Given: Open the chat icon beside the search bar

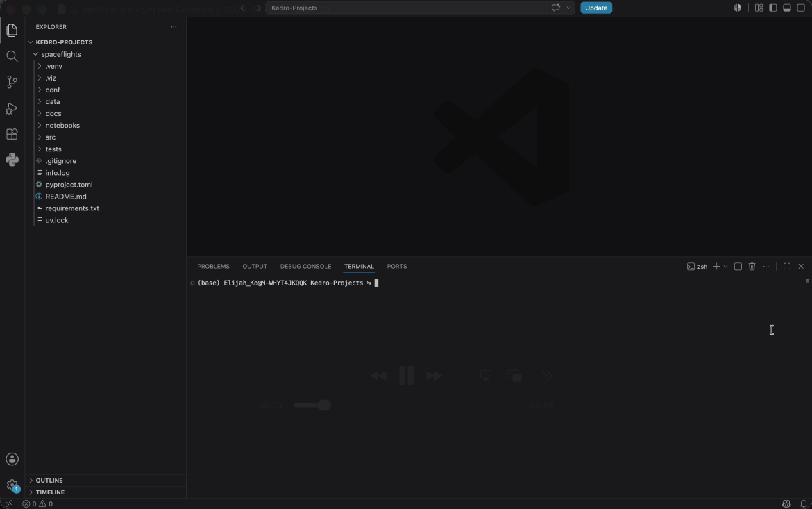Looking at the screenshot, I should [x=556, y=8].
